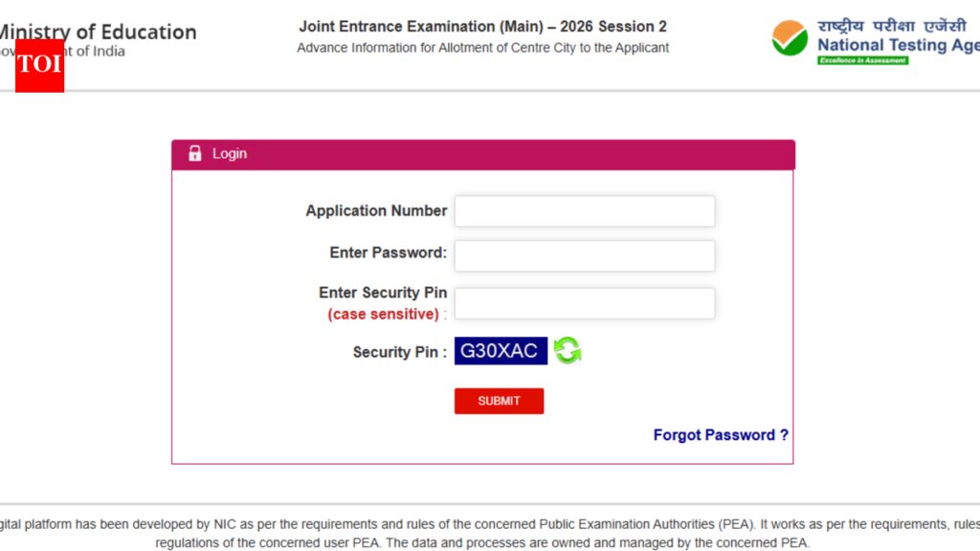Click the Application Number input field
980x551 pixels.
pos(584,210)
